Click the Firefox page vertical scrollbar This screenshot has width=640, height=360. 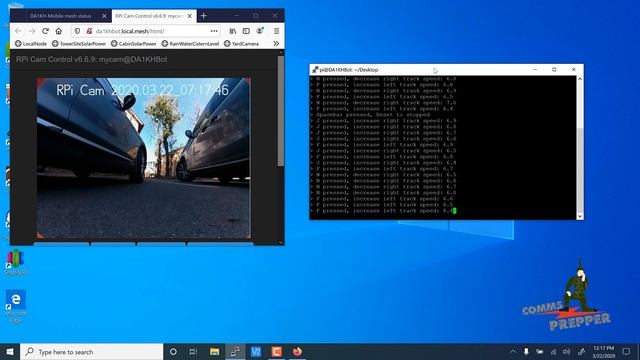click(x=280, y=111)
